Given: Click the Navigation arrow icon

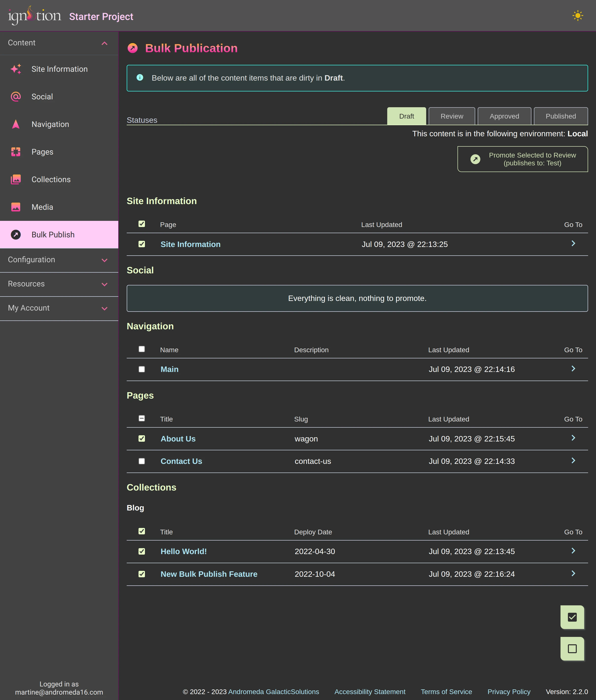Looking at the screenshot, I should (x=16, y=124).
